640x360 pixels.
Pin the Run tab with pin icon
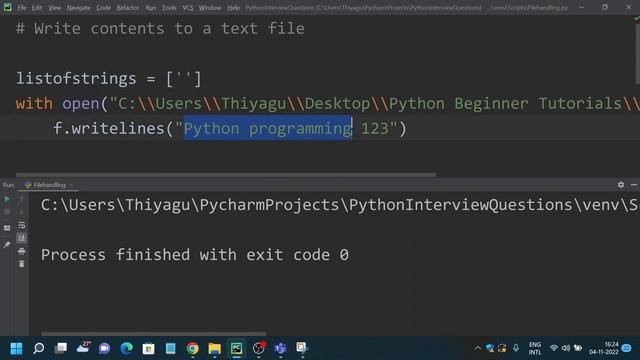point(7,244)
